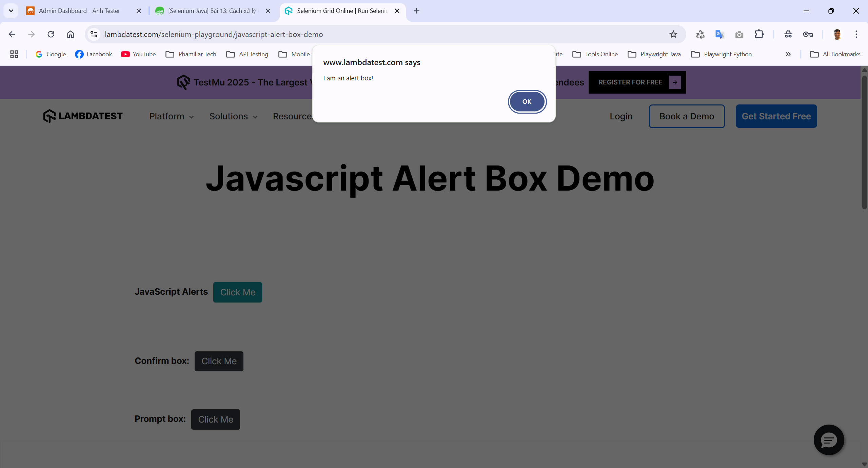Show hidden bookmarks with double chevron
Viewport: 868px width, 468px height.
pyautogui.click(x=788, y=54)
